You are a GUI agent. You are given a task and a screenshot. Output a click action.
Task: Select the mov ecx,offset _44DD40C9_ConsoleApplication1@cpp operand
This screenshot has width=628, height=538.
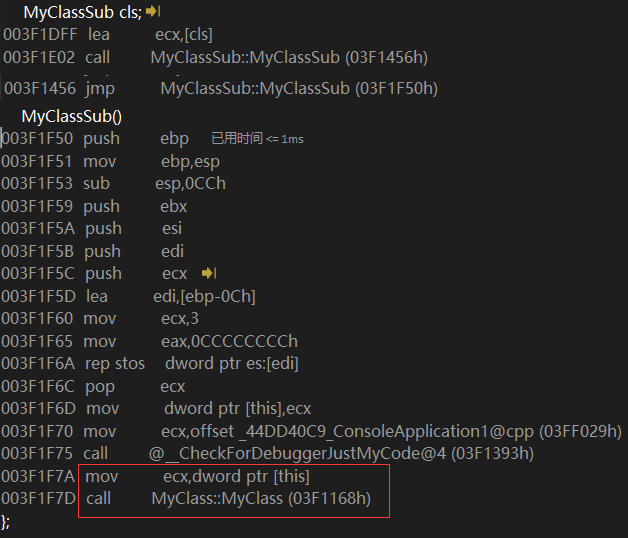[x=391, y=432]
